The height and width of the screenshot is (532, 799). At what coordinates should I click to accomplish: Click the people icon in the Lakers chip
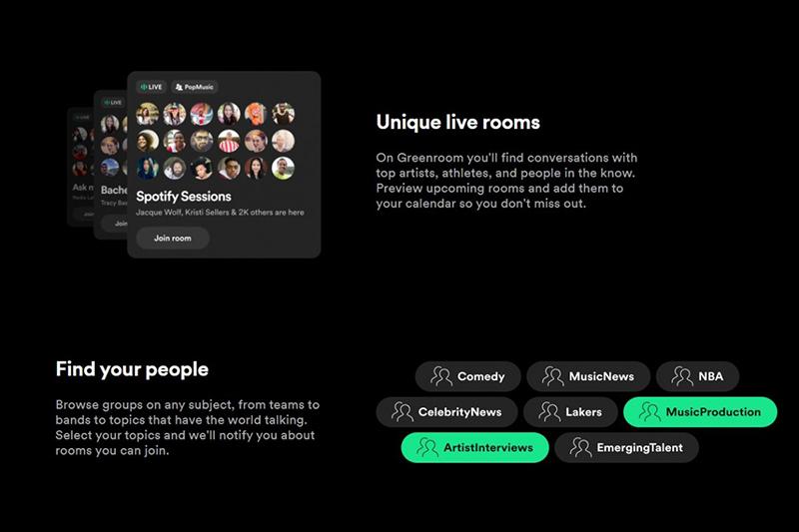coord(549,412)
